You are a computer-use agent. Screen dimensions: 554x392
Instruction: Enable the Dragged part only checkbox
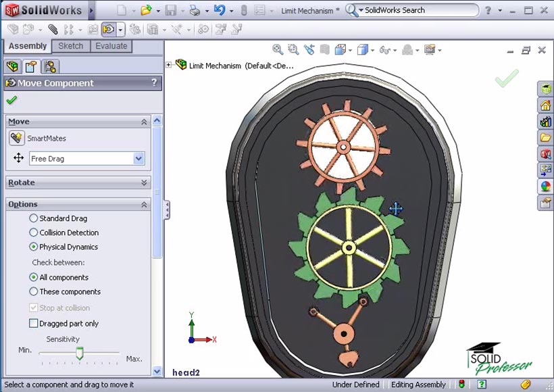tap(34, 324)
